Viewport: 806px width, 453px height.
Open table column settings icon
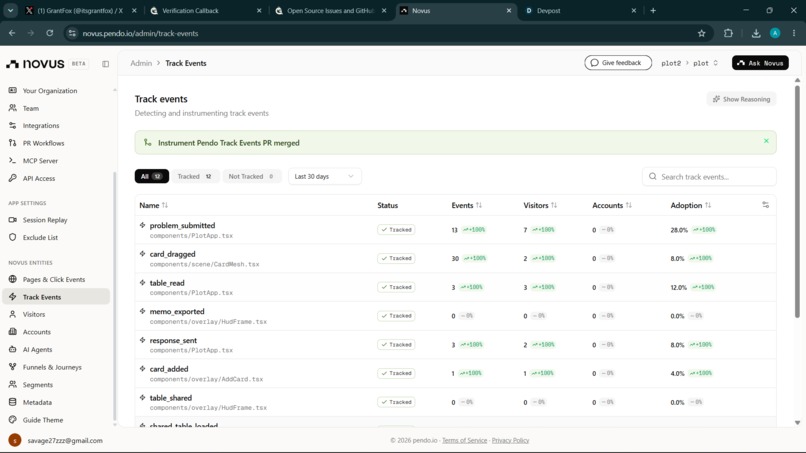[x=765, y=205]
